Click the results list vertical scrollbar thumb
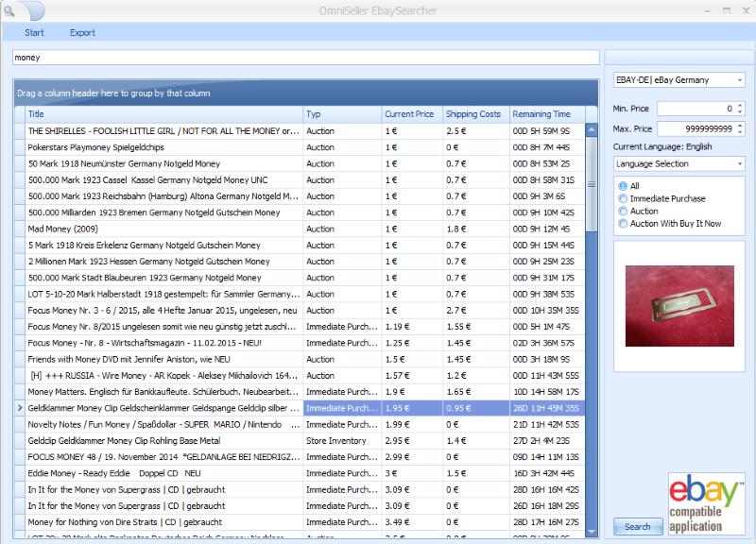Image resolution: width=756 pixels, height=544 pixels. pos(592,184)
